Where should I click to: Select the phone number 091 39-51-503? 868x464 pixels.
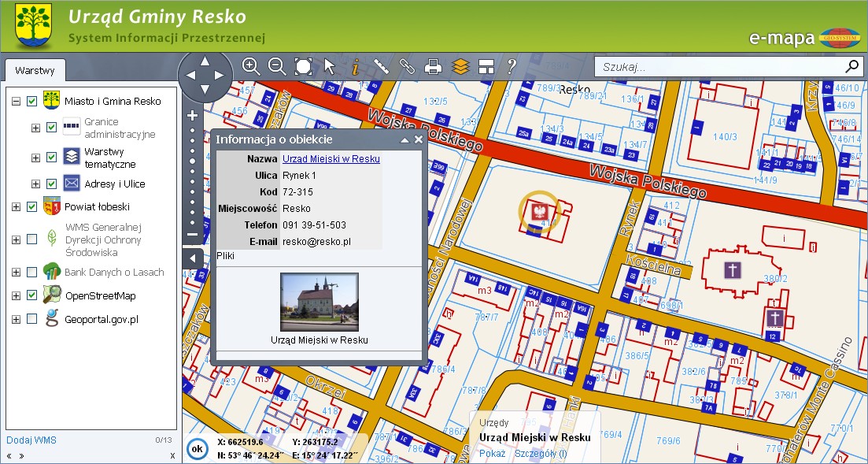314,225
